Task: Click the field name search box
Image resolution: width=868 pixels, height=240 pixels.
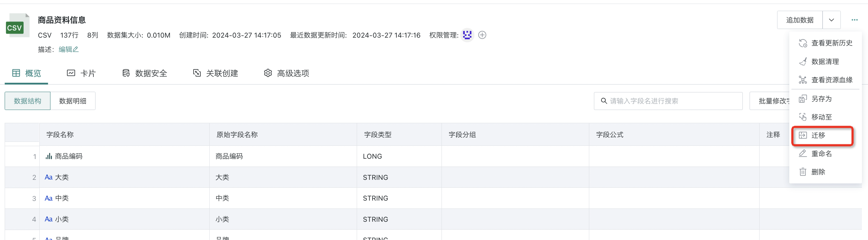Action: (x=668, y=101)
